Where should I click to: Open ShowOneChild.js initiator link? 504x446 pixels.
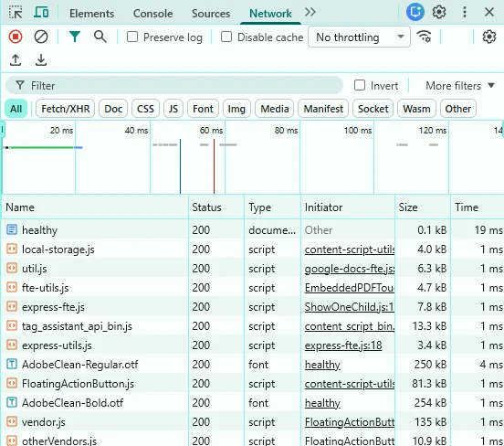pos(349,307)
